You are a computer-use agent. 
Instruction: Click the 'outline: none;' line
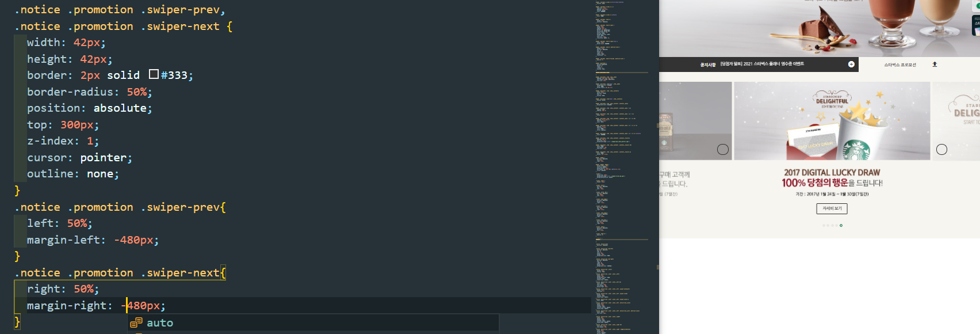coord(73,173)
